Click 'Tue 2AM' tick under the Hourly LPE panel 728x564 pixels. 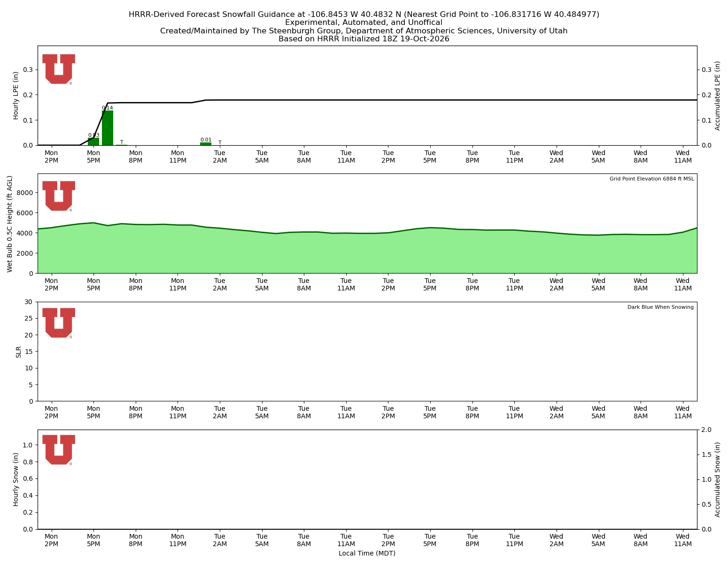pos(220,157)
